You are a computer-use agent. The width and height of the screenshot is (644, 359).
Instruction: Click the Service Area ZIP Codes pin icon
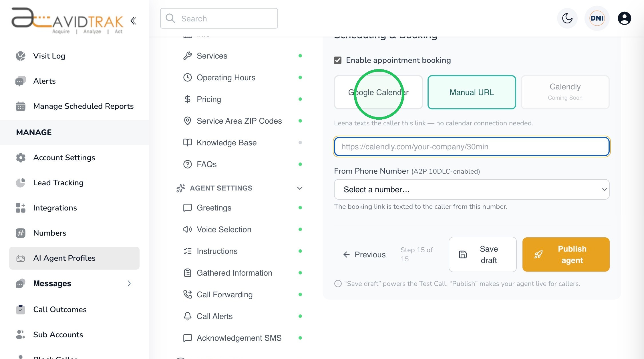(x=187, y=121)
